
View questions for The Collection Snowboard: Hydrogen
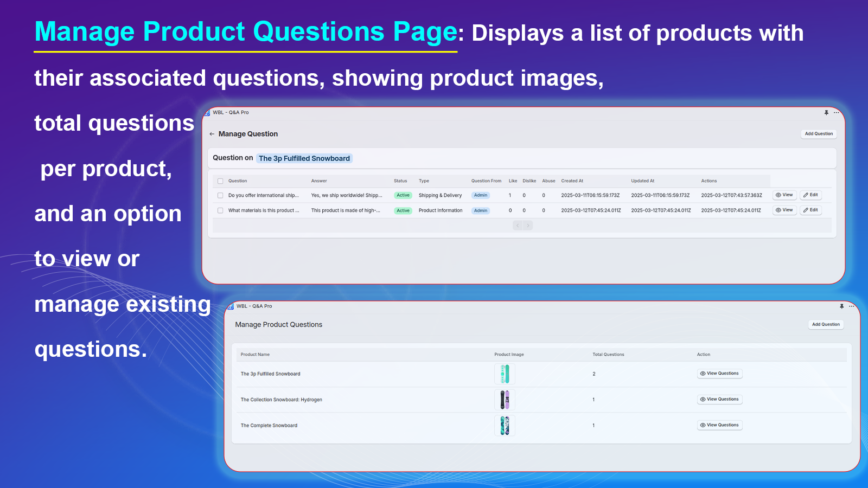pyautogui.click(x=719, y=400)
